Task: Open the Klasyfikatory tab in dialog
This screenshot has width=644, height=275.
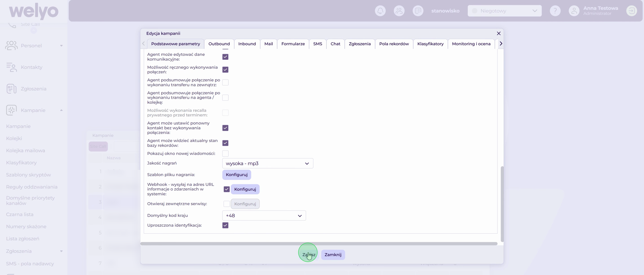Action: 430,44
